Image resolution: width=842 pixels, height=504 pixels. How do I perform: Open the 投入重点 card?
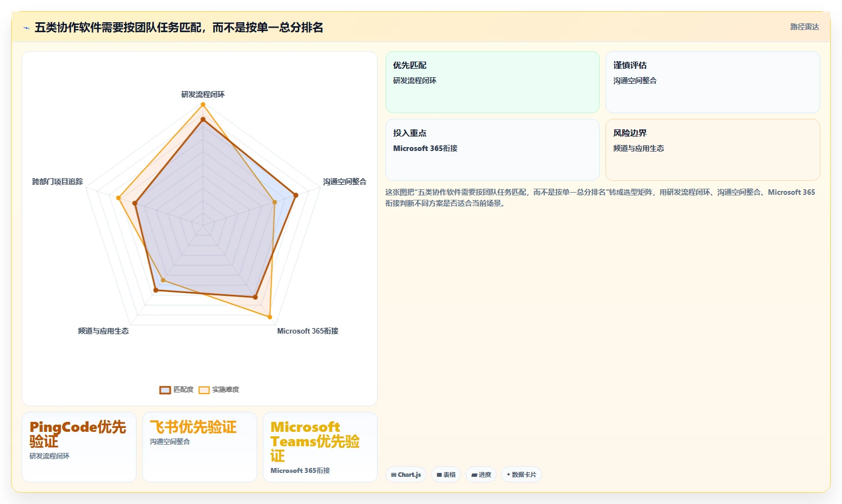(493, 150)
